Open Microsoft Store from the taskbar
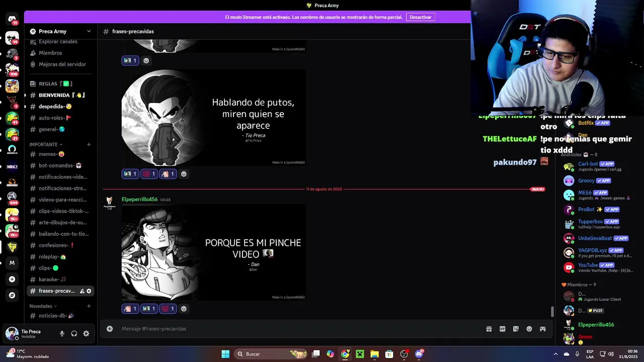Image resolution: width=644 pixels, height=362 pixels. (389, 354)
